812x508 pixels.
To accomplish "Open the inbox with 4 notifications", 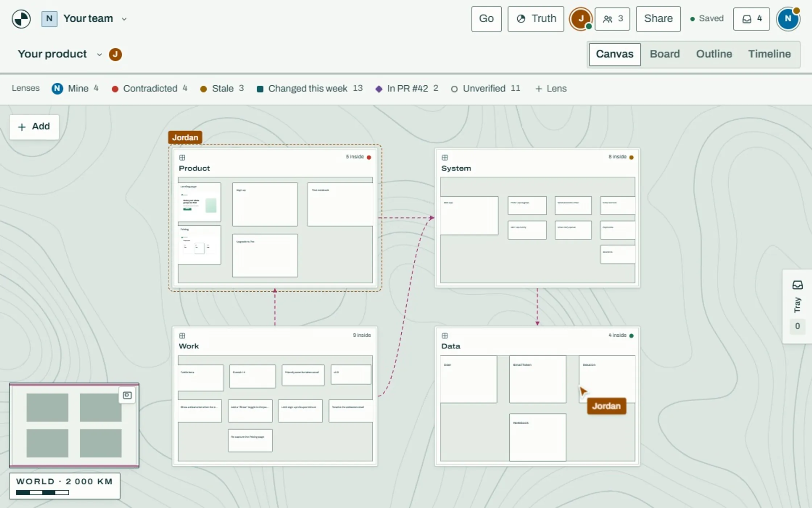I will point(751,19).
